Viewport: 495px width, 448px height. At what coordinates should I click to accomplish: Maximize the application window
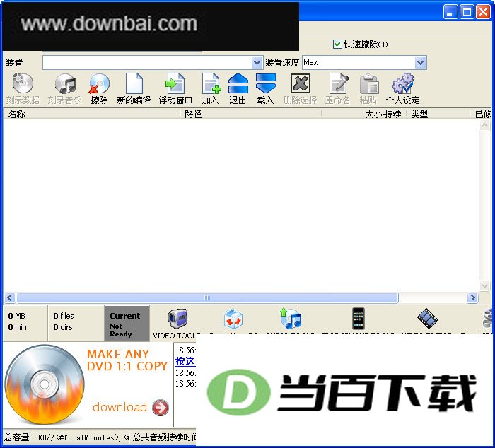467,12
